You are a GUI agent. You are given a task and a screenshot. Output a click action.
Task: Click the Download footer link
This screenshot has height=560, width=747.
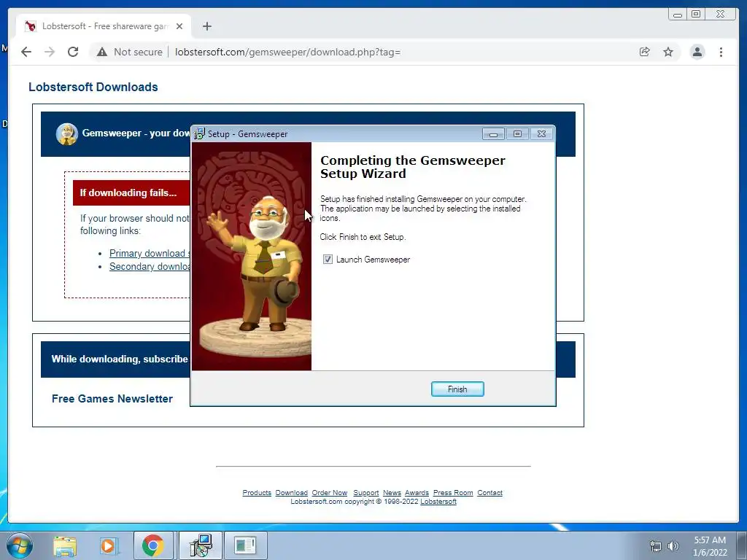point(292,492)
